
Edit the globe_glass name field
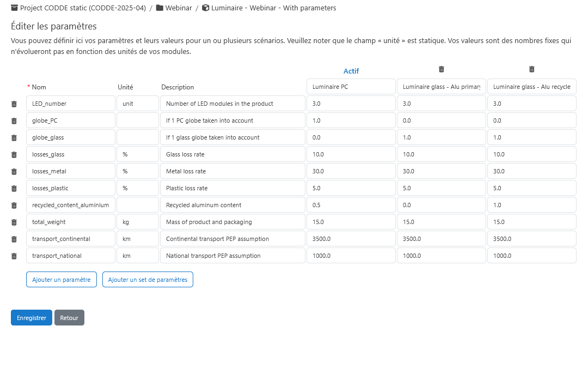click(x=70, y=137)
